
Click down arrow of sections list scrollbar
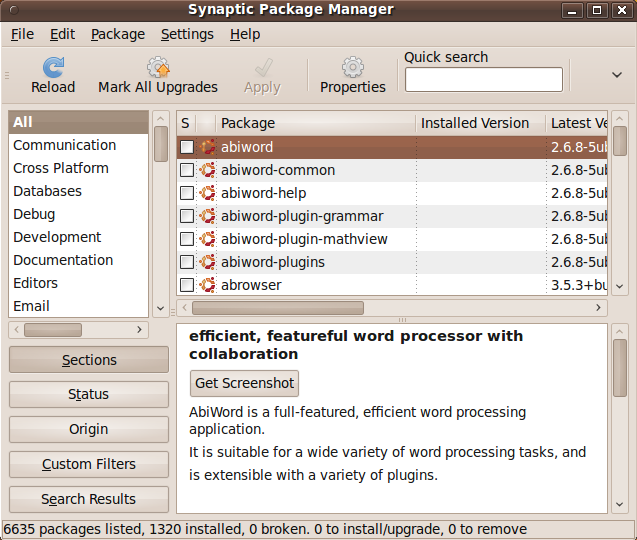point(160,308)
